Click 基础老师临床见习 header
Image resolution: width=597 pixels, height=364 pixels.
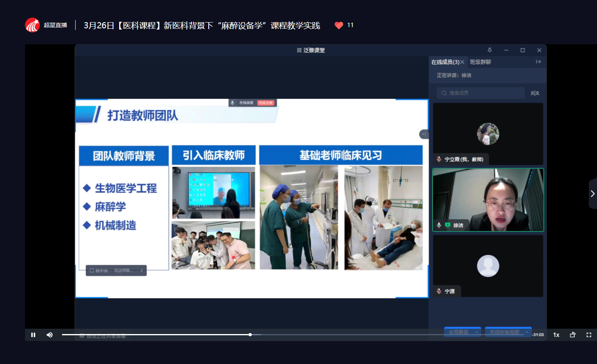[x=341, y=155]
